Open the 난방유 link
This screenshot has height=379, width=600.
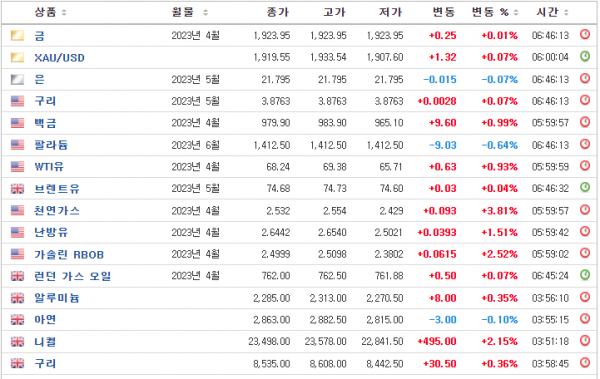pos(51,232)
